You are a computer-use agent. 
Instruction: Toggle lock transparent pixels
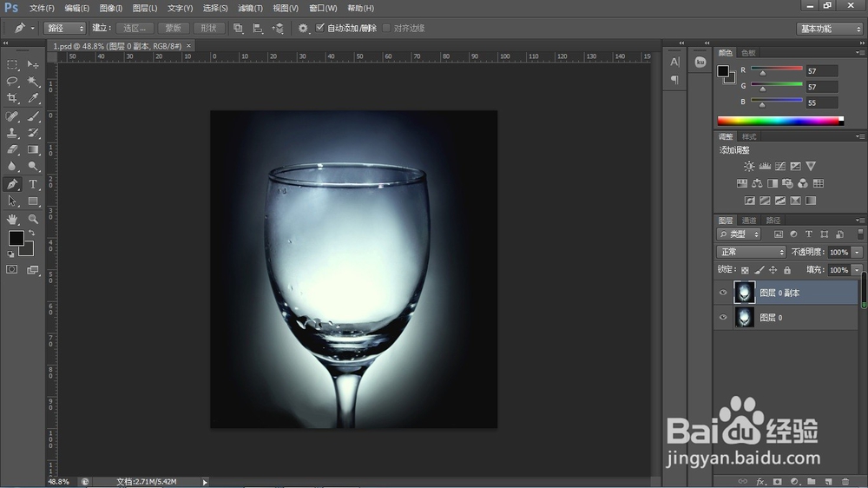click(x=745, y=270)
